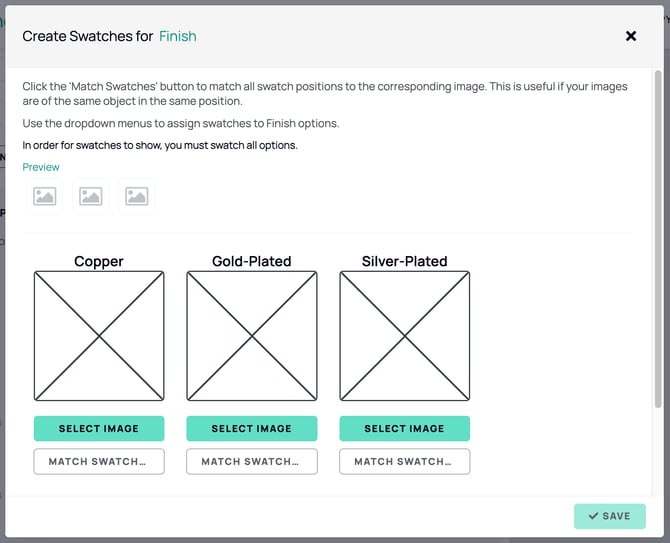
Task: Click the Copper swatch placeholder box
Action: coord(99,336)
